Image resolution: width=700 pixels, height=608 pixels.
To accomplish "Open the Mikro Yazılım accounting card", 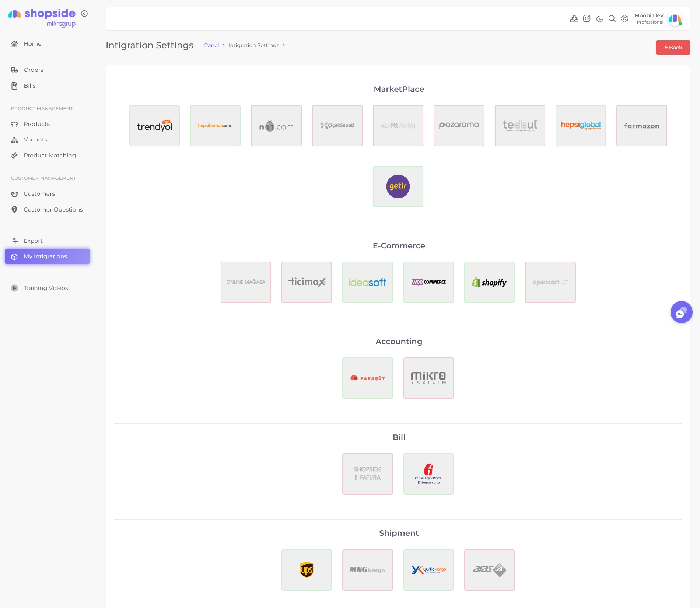I will click(428, 378).
